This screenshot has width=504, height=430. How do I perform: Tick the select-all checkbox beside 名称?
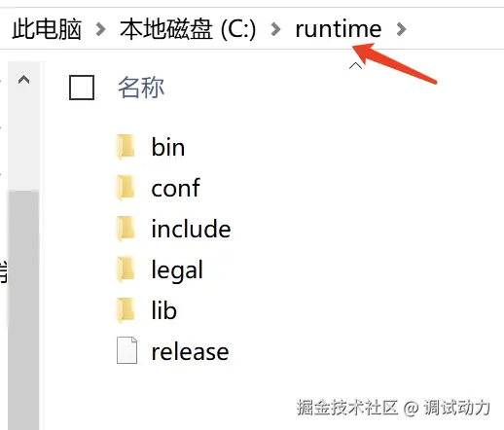click(82, 88)
